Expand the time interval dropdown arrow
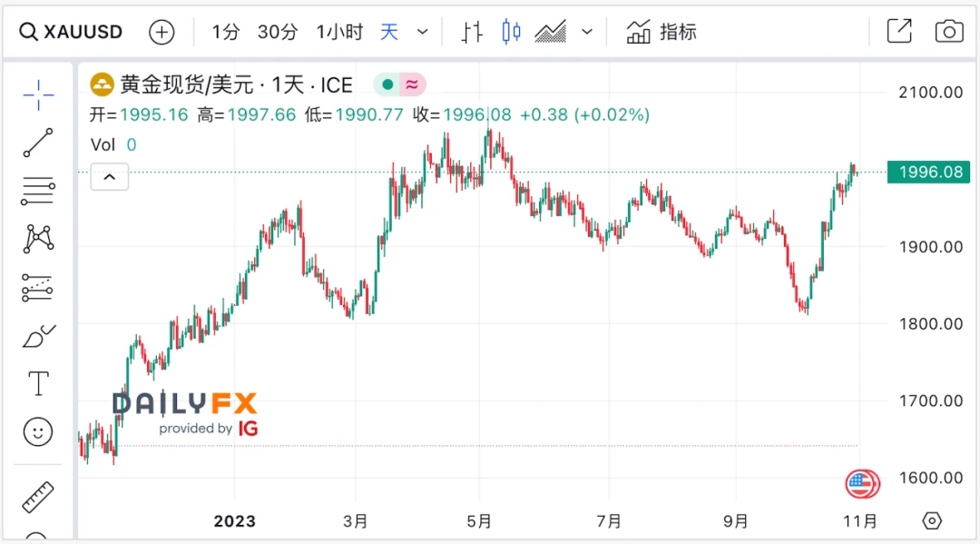 (x=422, y=33)
